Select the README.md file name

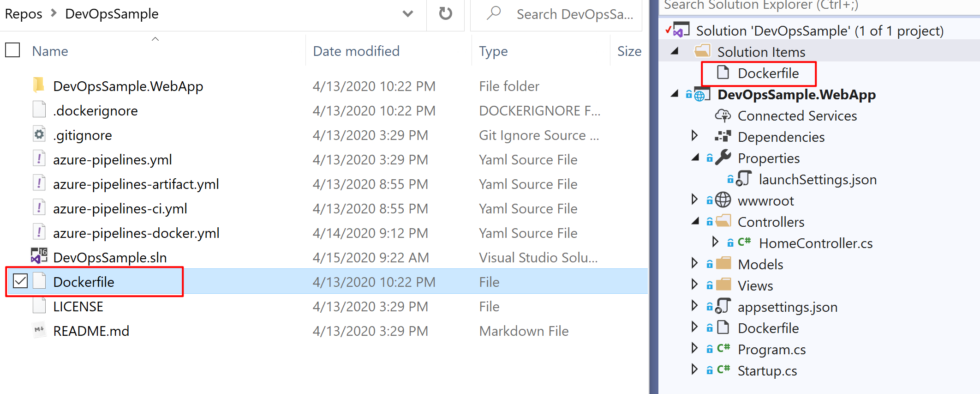[91, 331]
